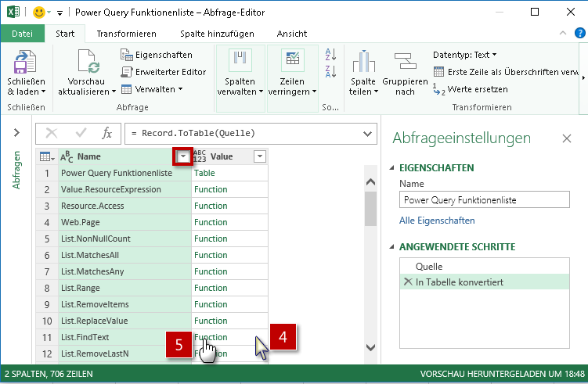This screenshot has height=384, width=588.
Task: Select the List.RemoveItems cell
Action: pyautogui.click(x=124, y=304)
